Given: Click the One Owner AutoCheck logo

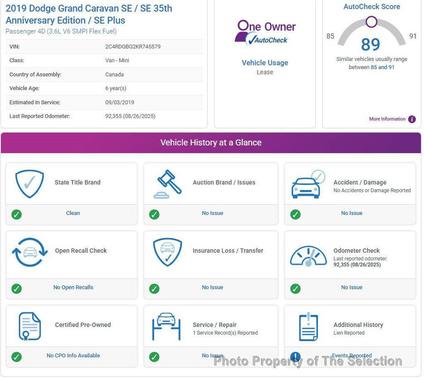Looking at the screenshot, I should [x=265, y=33].
